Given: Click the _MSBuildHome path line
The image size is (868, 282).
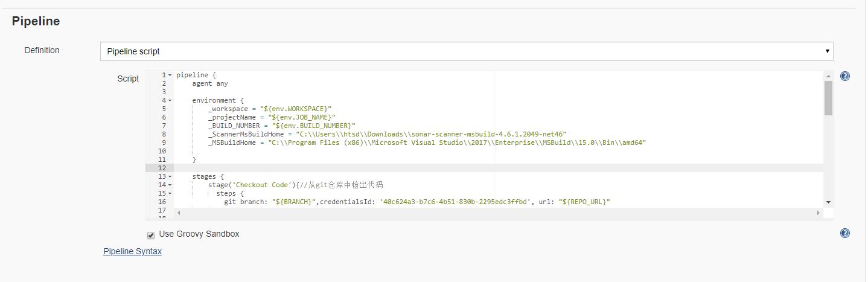Looking at the screenshot, I should click(x=427, y=143).
